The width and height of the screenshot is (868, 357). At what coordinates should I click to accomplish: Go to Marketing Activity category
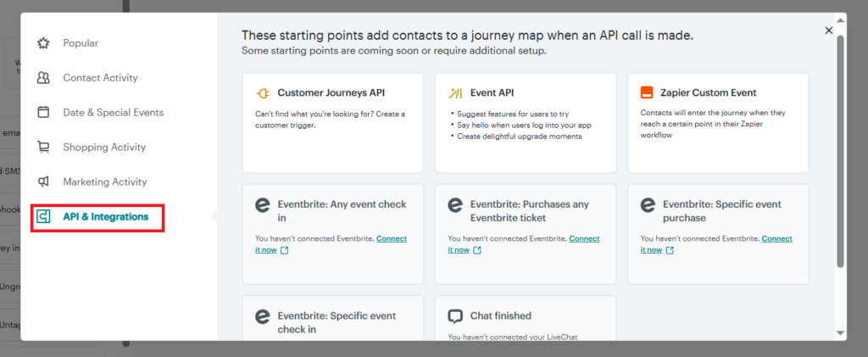click(x=104, y=182)
